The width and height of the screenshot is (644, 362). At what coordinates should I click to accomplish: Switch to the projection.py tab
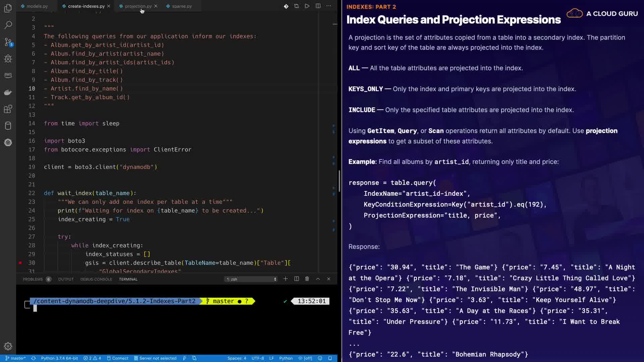point(138,6)
